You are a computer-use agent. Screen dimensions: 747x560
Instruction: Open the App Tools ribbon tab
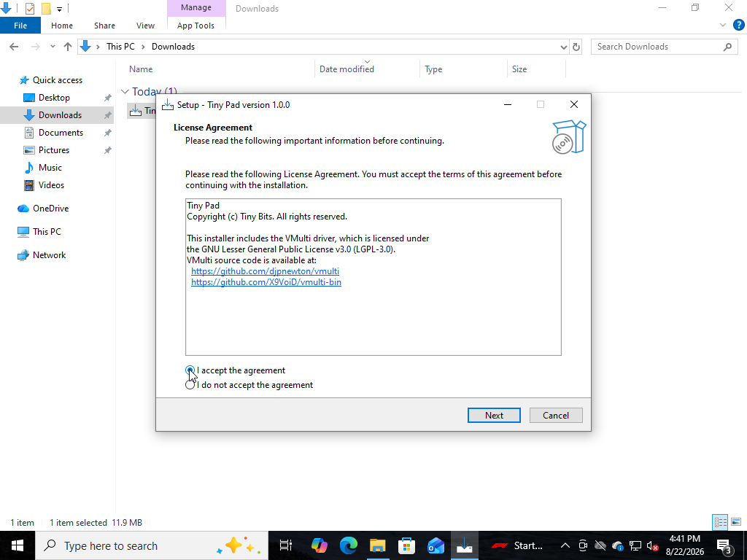[x=196, y=26]
